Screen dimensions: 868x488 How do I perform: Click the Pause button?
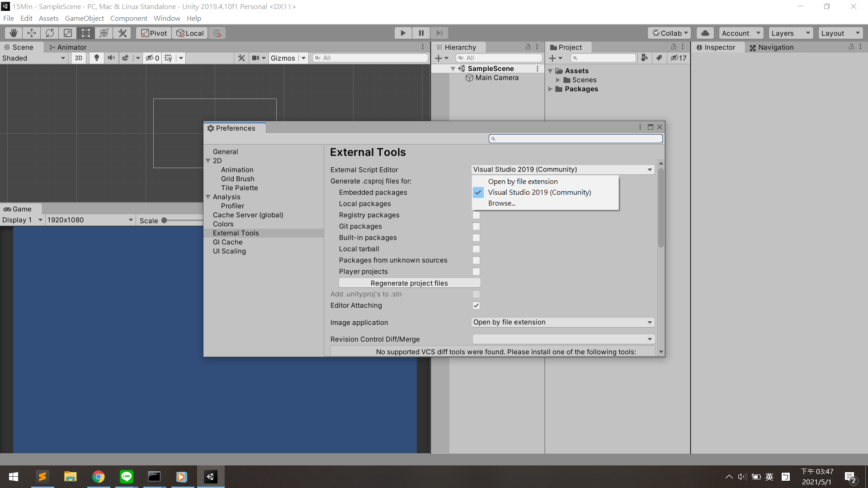[x=421, y=33]
